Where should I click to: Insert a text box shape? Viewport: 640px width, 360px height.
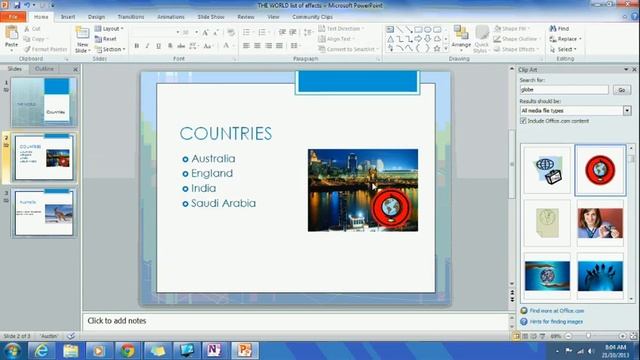point(390,29)
